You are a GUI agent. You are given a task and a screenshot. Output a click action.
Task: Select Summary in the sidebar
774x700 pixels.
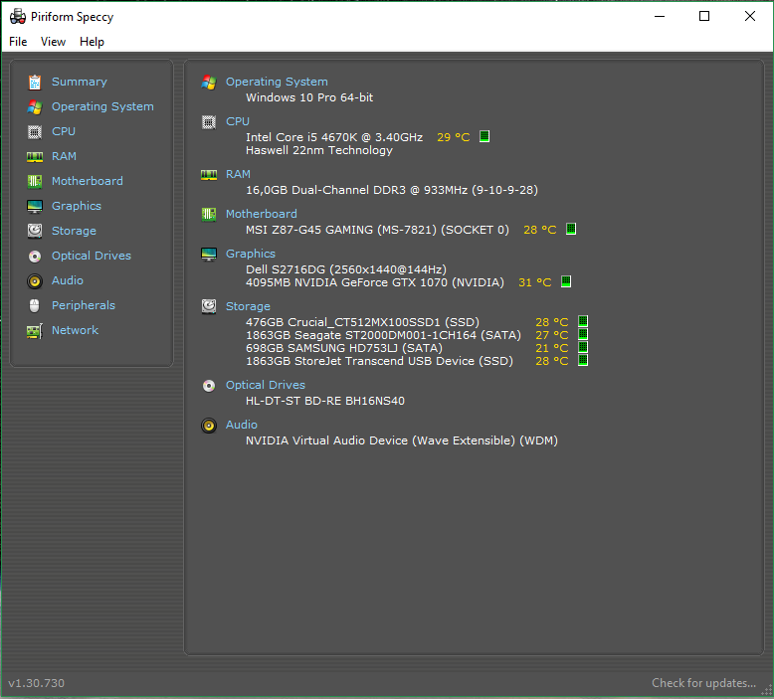click(80, 82)
